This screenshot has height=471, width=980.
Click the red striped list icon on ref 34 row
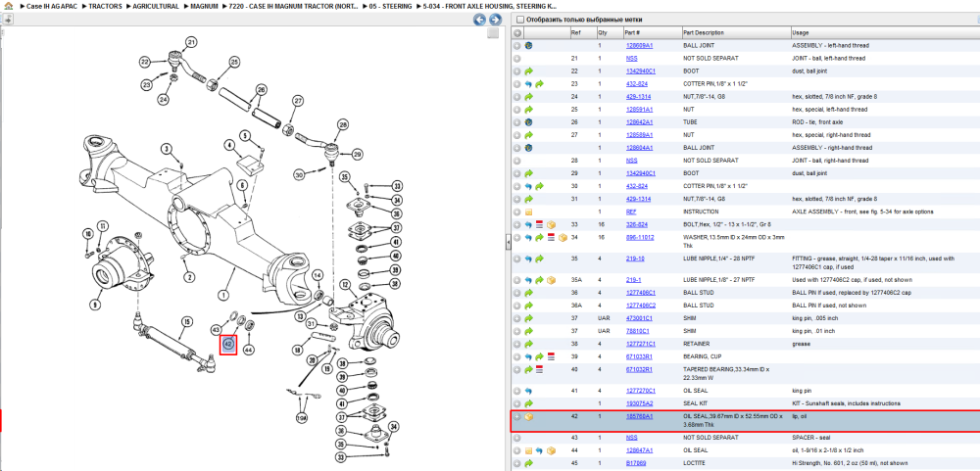(551, 237)
